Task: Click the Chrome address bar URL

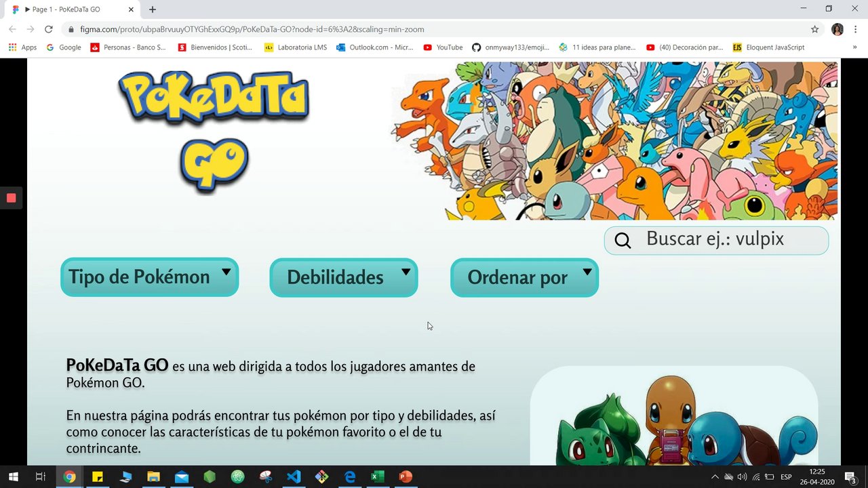Action: (252, 30)
